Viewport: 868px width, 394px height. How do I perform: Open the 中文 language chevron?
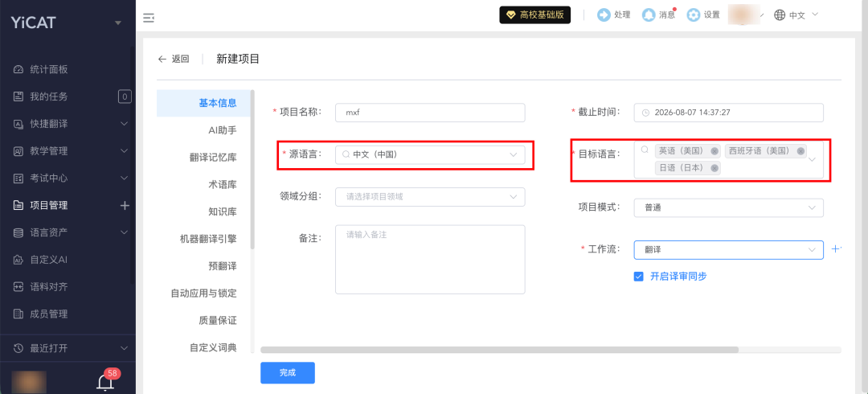coord(815,14)
